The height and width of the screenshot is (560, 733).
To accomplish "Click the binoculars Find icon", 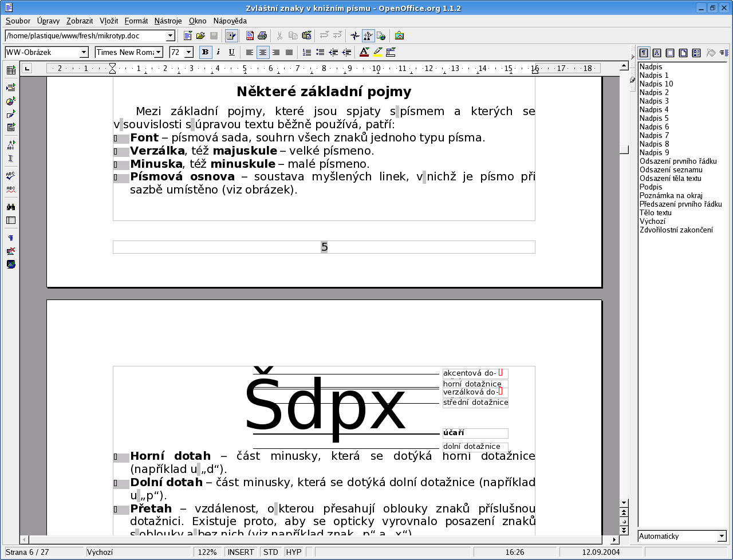I will [10, 207].
